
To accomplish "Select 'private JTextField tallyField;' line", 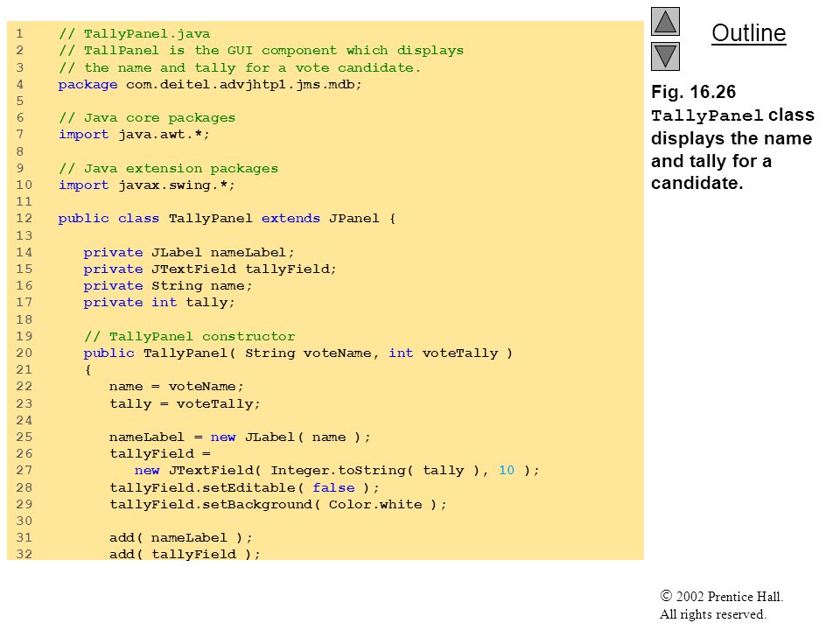I will coord(210,269).
